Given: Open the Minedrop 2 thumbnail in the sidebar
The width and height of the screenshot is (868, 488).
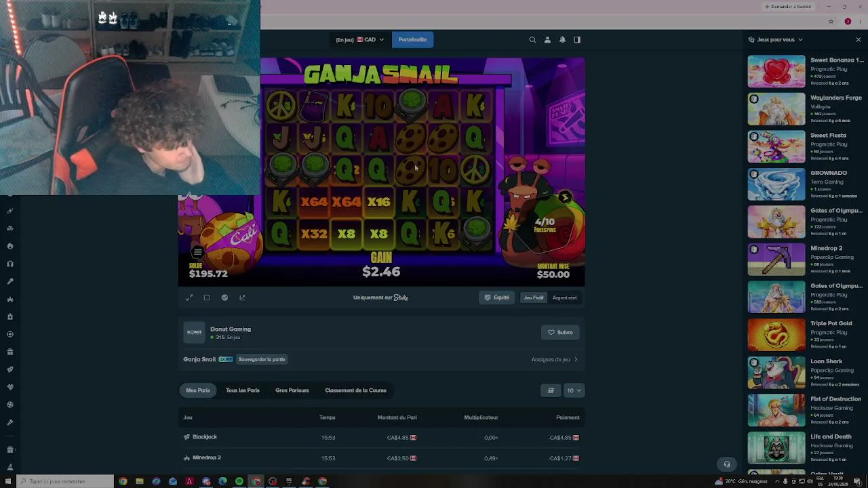Looking at the screenshot, I should click(776, 260).
